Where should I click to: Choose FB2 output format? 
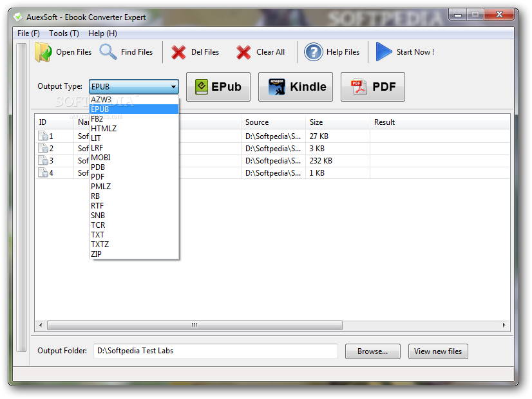[x=134, y=119]
